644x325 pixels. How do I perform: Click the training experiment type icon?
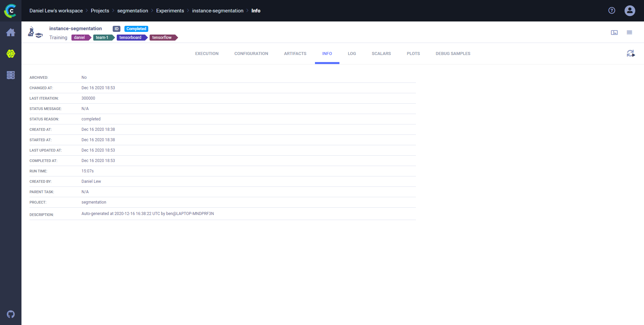tap(35, 32)
